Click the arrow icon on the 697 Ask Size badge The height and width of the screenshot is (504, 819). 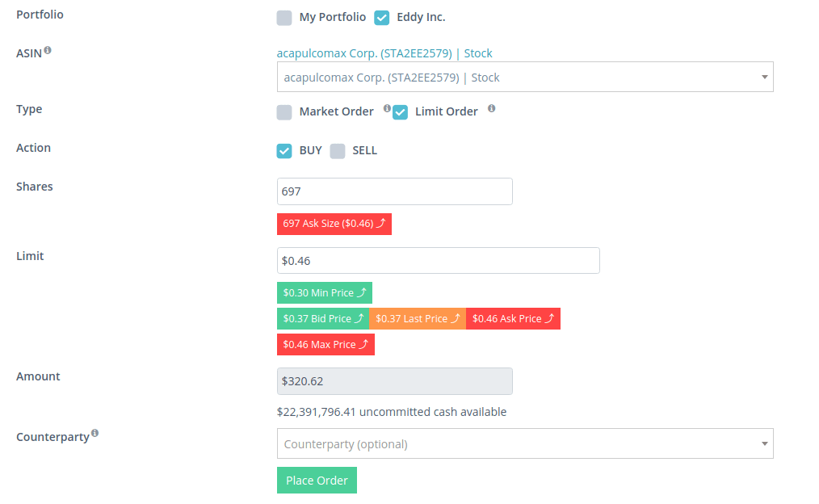tap(383, 224)
